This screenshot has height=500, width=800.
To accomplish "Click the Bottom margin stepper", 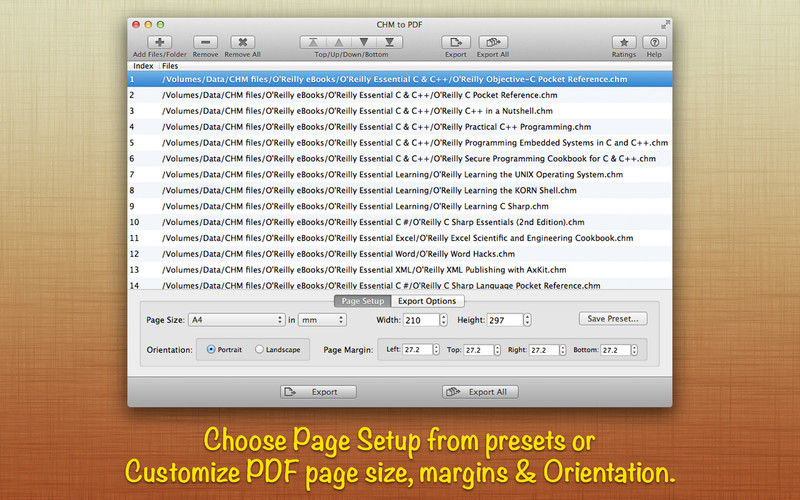I will coord(634,350).
